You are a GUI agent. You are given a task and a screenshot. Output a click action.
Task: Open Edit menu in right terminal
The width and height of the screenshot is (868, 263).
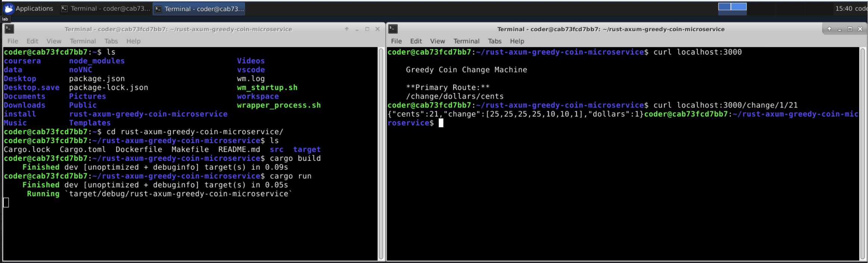[416, 41]
